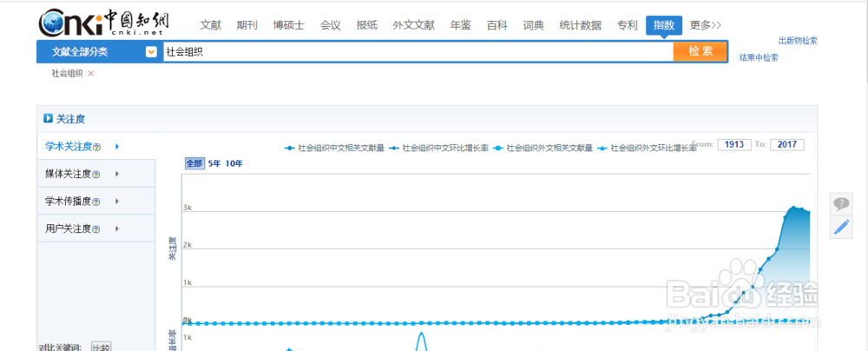This screenshot has width=868, height=351.
Task: Select 用户关注度 in the sidebar
Action: [x=68, y=229]
